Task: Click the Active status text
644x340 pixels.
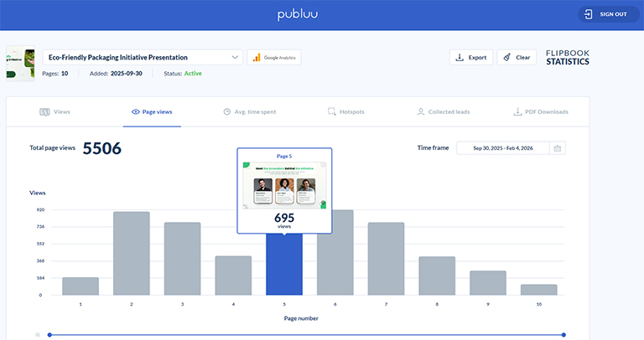Action: point(193,74)
